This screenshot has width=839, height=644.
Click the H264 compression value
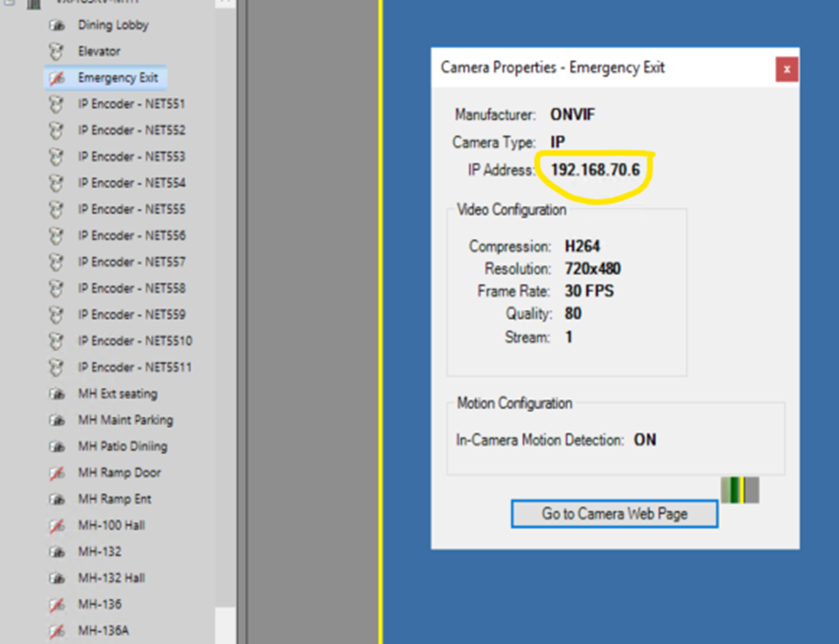582,247
